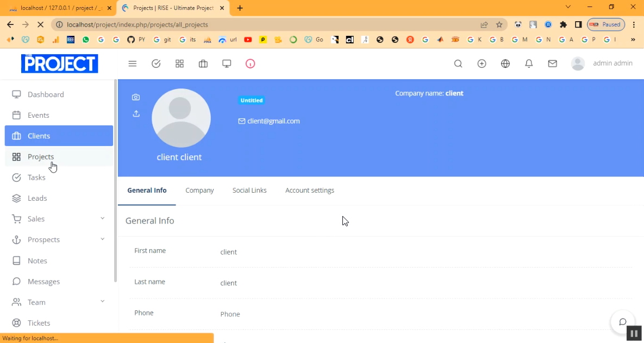Click the PROJECT logo

60,63
